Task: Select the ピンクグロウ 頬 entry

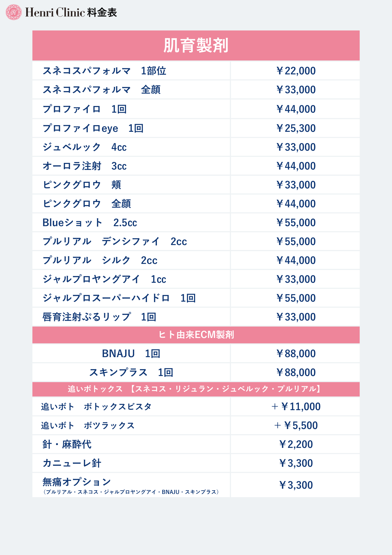Action: [x=82, y=185]
